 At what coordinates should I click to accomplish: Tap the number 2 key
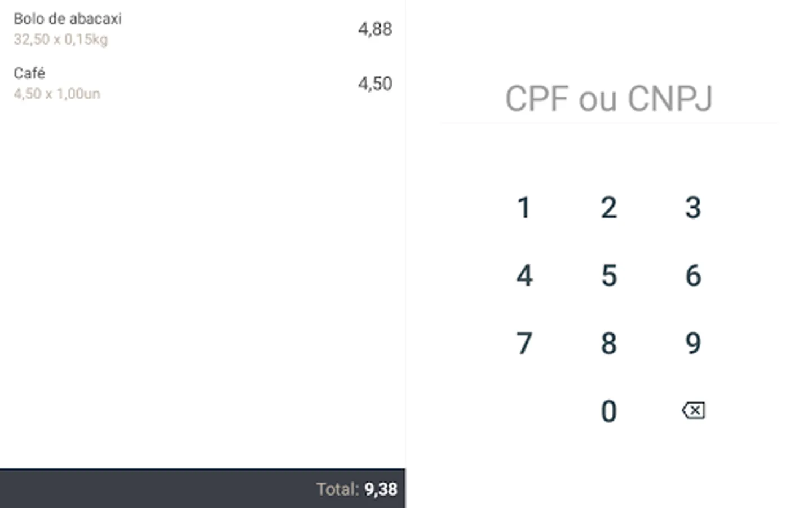pos(608,208)
